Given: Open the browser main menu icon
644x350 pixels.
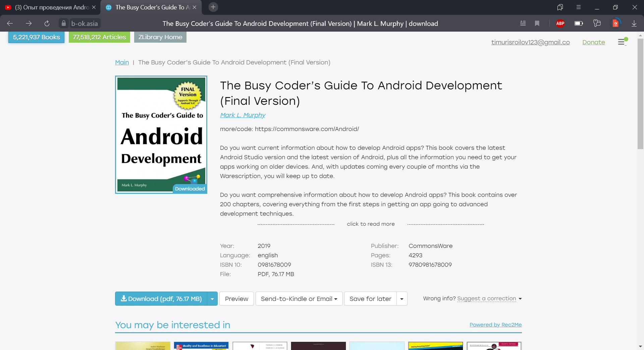Looking at the screenshot, I should 579,7.
